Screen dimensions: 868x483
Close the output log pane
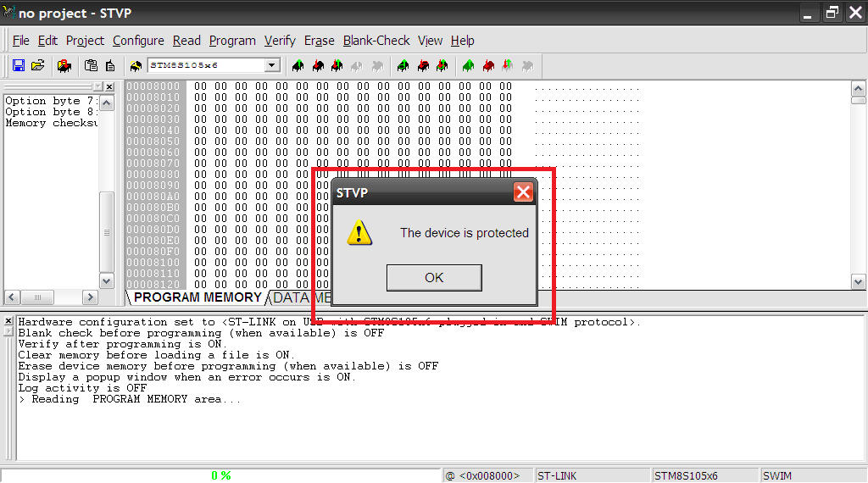click(x=8, y=321)
